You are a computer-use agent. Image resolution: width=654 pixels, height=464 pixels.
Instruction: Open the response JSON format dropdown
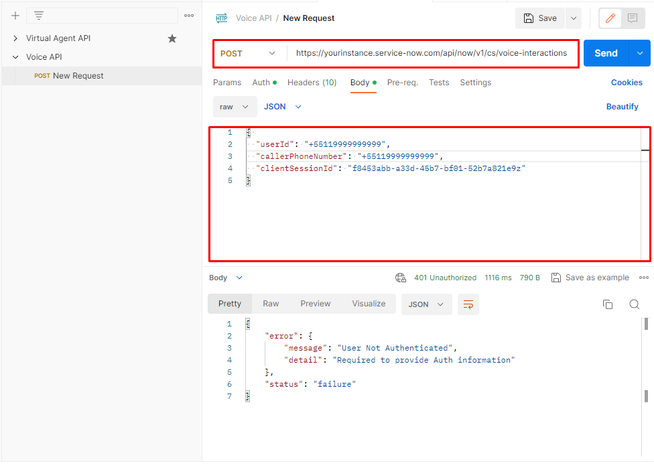(x=426, y=305)
